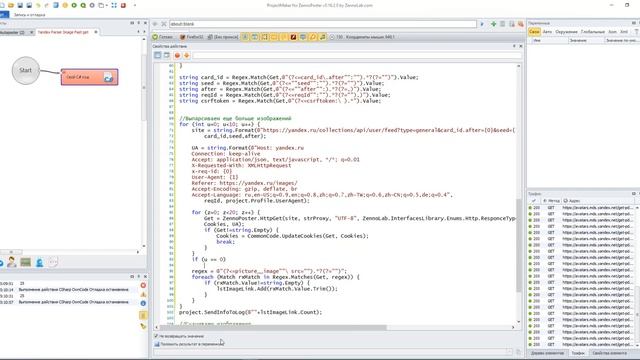Select the 'Свои' variables tab

(x=534, y=32)
